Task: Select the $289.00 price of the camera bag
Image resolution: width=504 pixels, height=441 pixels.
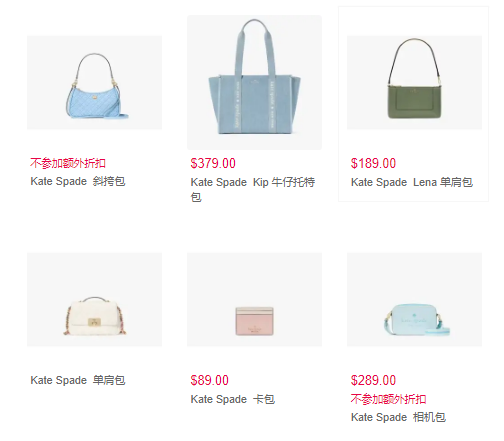Action: tap(373, 380)
